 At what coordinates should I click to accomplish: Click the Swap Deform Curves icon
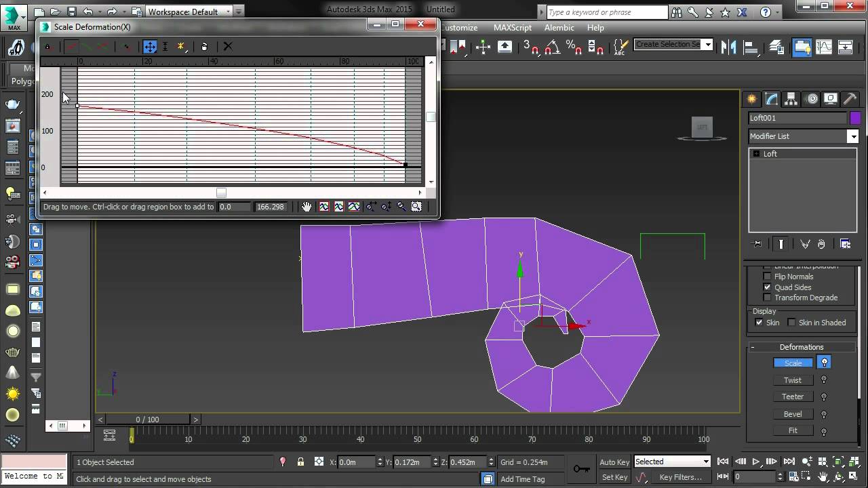(126, 47)
